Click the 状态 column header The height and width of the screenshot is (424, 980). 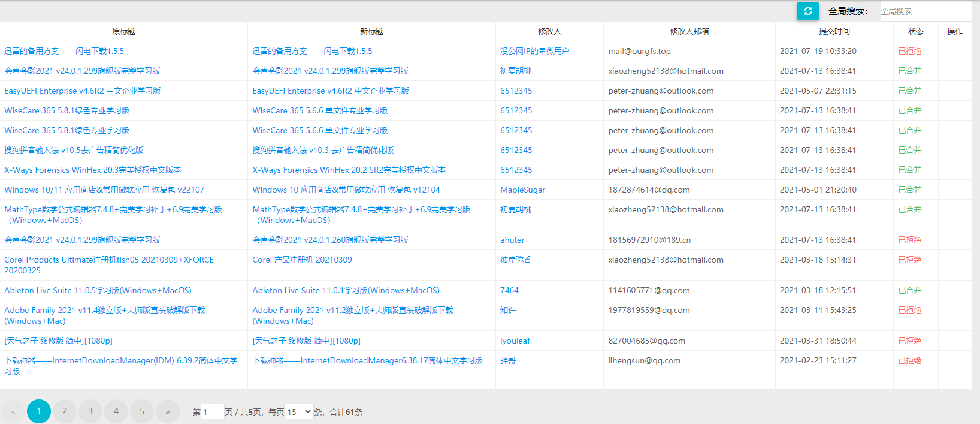click(x=915, y=31)
